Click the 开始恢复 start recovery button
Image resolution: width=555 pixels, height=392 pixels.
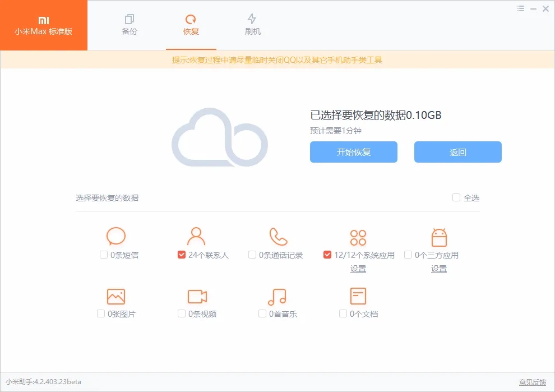pyautogui.click(x=353, y=152)
